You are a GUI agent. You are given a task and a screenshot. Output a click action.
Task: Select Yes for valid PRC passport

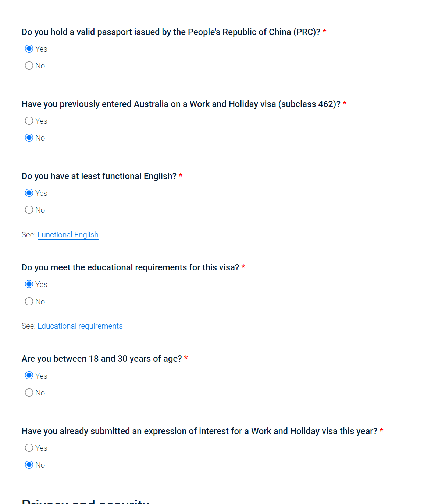pos(29,49)
